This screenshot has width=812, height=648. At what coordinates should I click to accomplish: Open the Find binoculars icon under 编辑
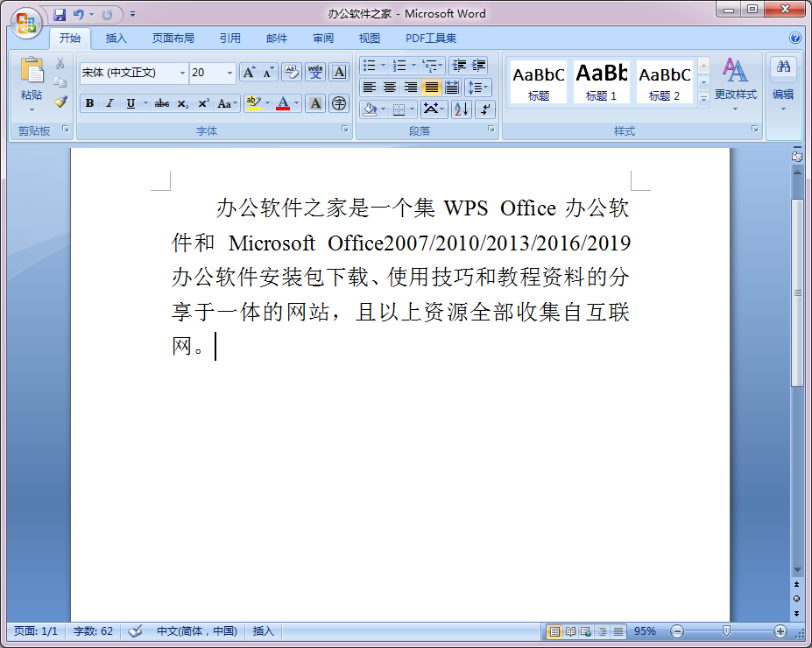[783, 67]
